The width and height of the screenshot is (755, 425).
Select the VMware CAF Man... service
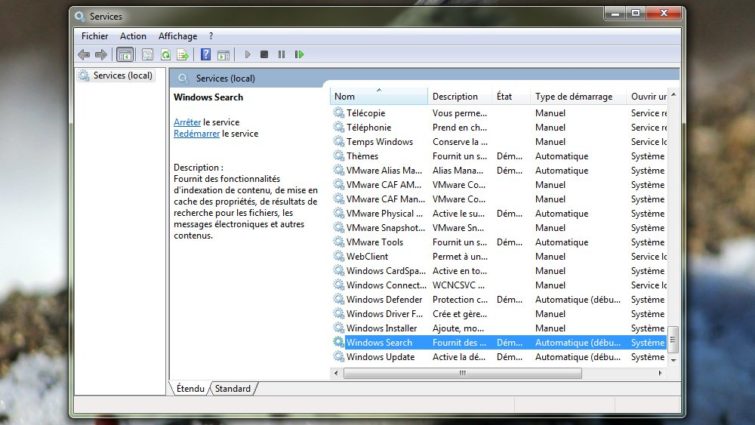[x=499, y=199]
